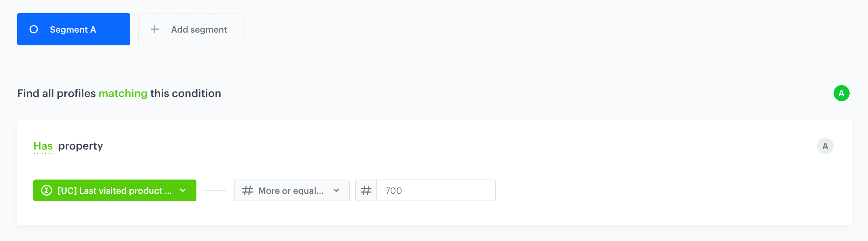The image size is (868, 241).
Task: Click the green A badge in the header
Action: coord(841,93)
